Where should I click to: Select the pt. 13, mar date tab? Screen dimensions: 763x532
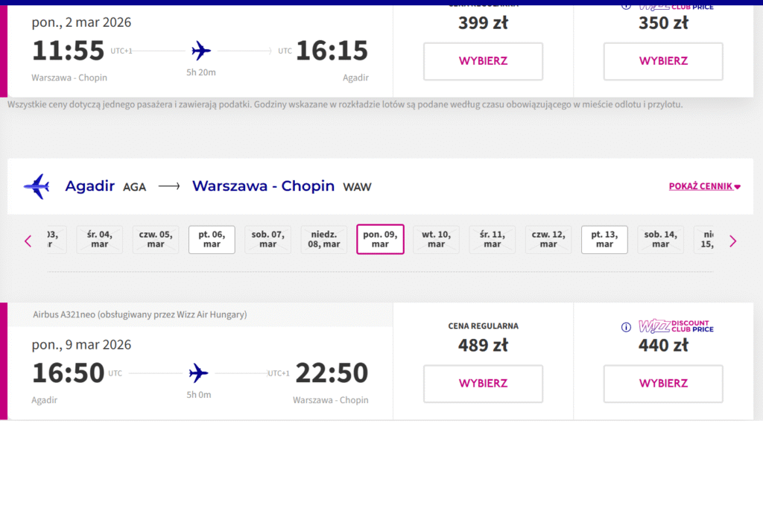[x=604, y=240]
